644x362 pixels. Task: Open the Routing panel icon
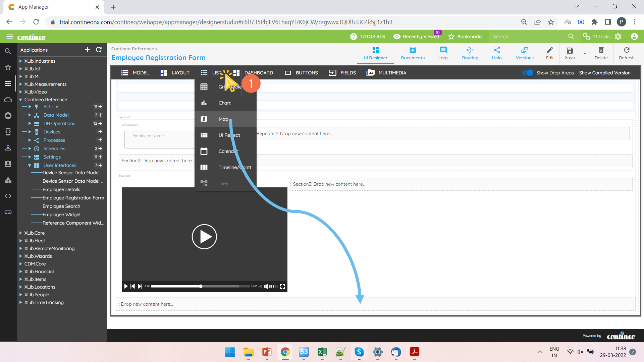coord(470,50)
